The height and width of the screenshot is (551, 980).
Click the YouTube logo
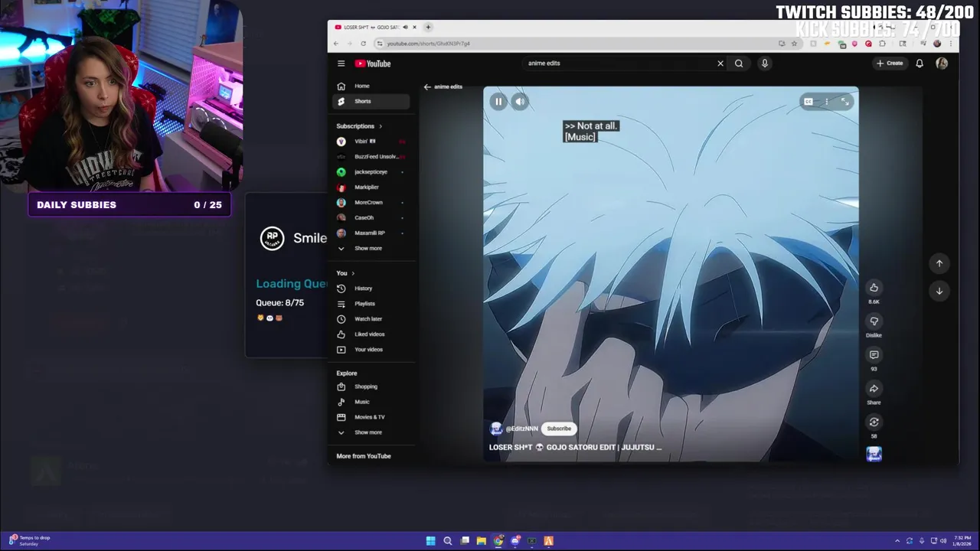pyautogui.click(x=373, y=64)
